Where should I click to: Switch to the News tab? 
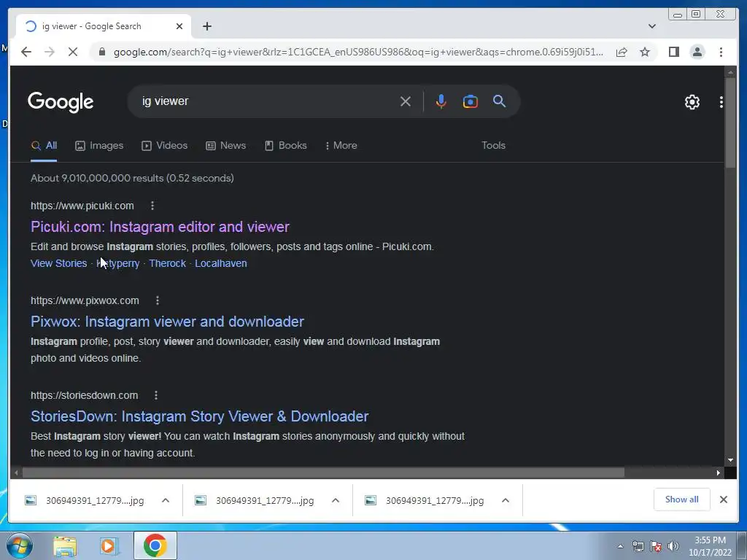pyautogui.click(x=225, y=146)
